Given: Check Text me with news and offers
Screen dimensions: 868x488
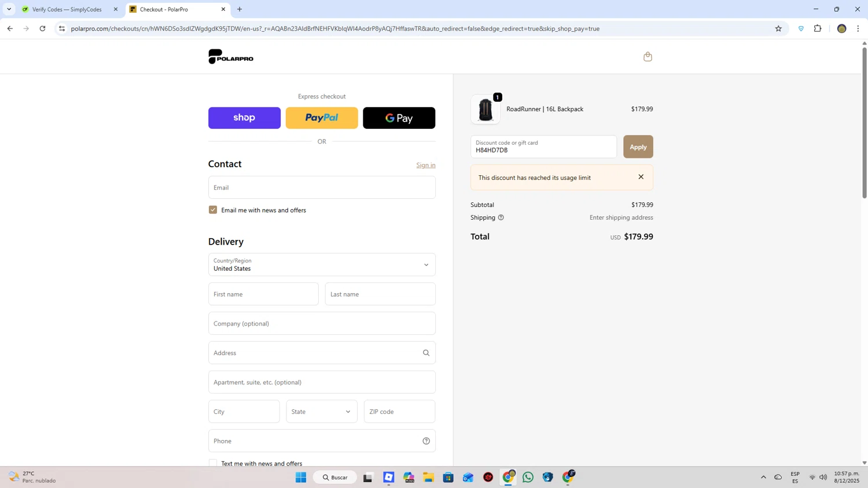Looking at the screenshot, I should [x=213, y=463].
